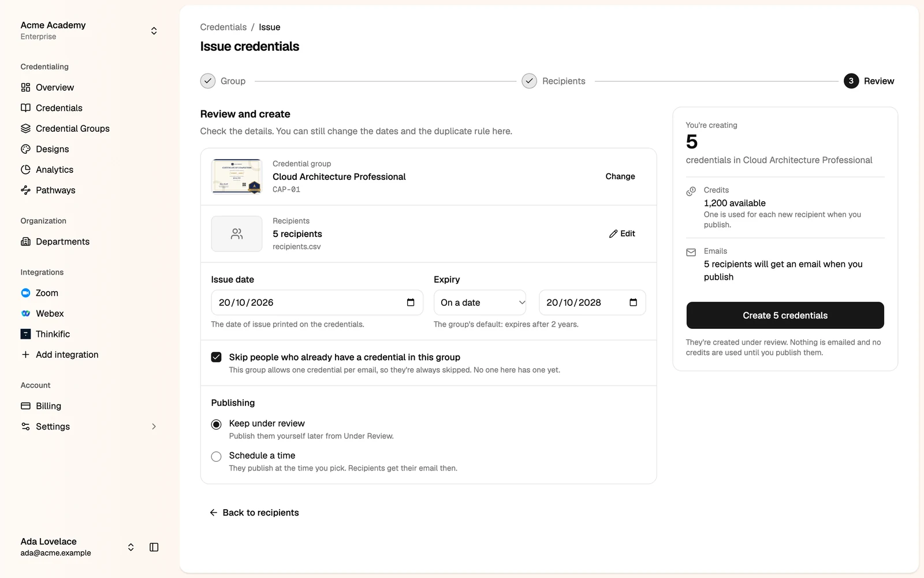924x578 pixels.
Task: Select the Thinkific integration icon
Action: 25,334
